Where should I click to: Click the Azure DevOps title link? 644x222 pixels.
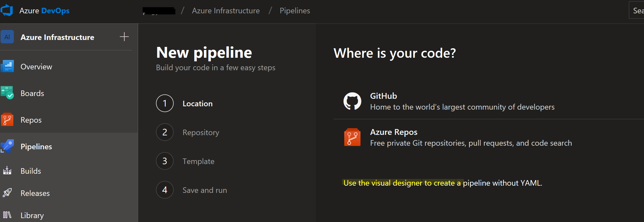point(44,11)
